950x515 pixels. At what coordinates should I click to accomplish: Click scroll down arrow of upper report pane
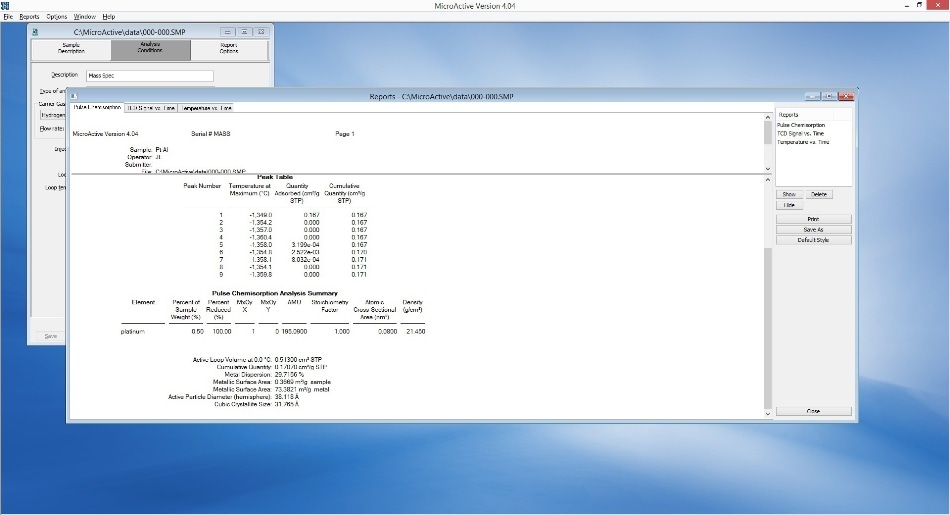pyautogui.click(x=768, y=168)
